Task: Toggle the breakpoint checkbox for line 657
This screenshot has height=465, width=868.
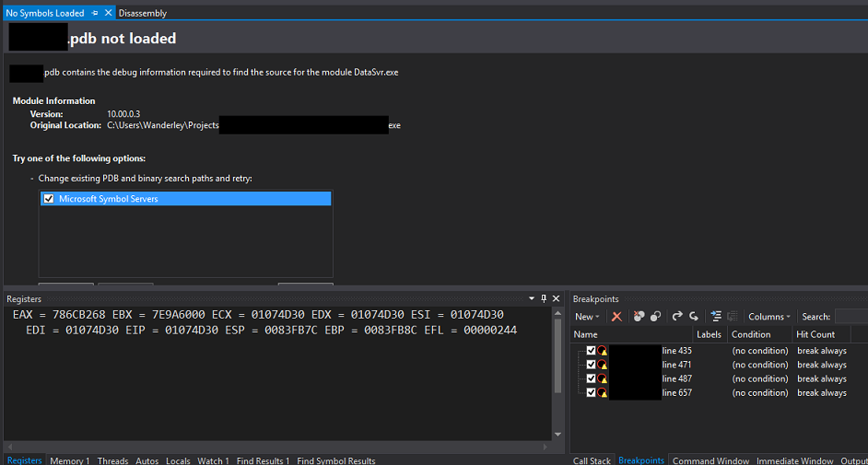Action: [591, 392]
